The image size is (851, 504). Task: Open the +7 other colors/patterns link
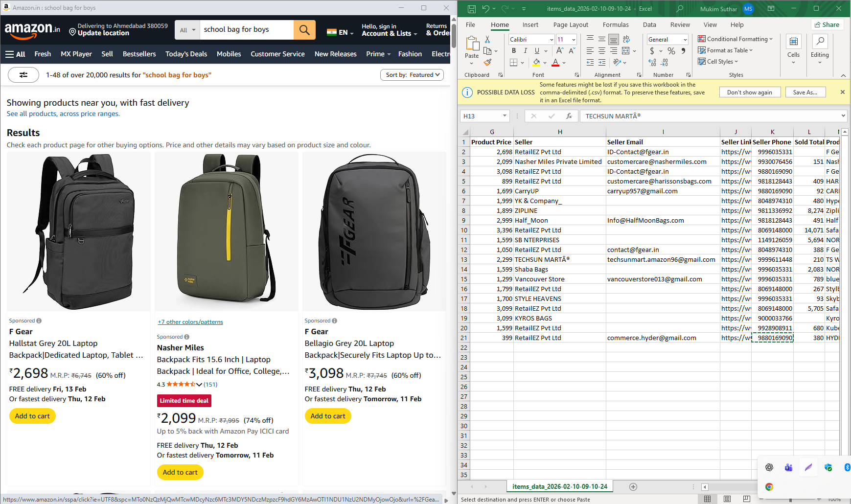click(190, 322)
